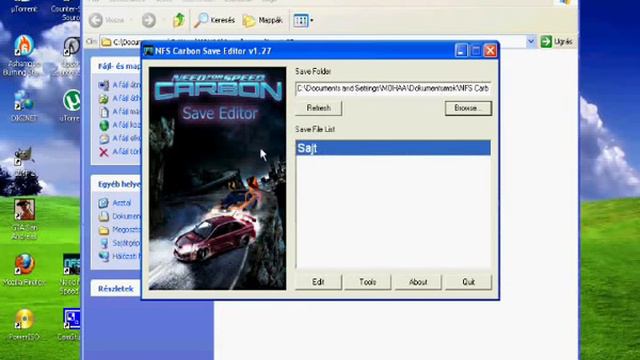Open the Explorer views dropdown
Image resolution: width=640 pixels, height=360 pixels.
click(x=304, y=20)
